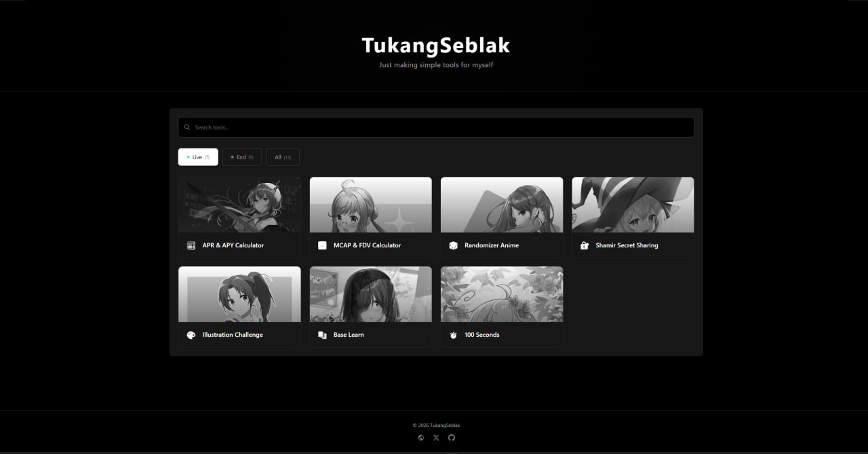
Task: Open the Shamir Secret Sharing thumbnail image
Action: [x=633, y=205]
